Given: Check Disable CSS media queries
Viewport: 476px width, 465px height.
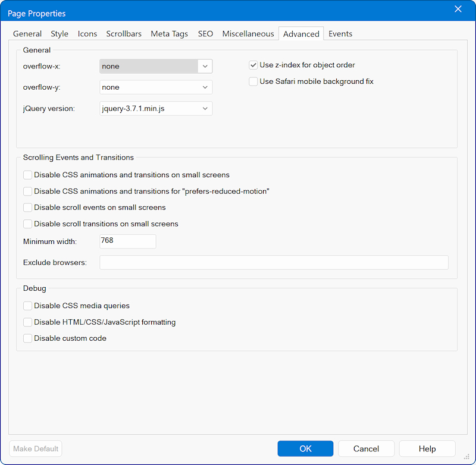Looking at the screenshot, I should (x=28, y=306).
